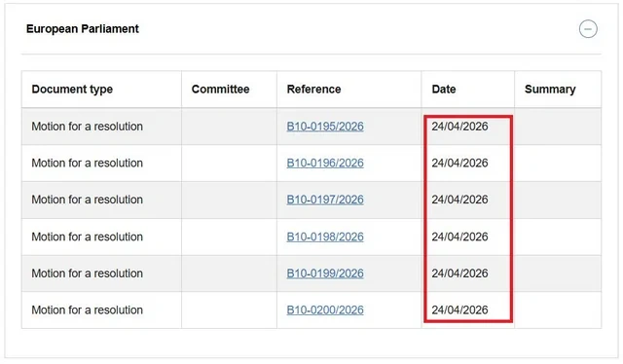Open reference B10-0198/2026 link
The width and height of the screenshot is (623, 364).
click(x=325, y=237)
